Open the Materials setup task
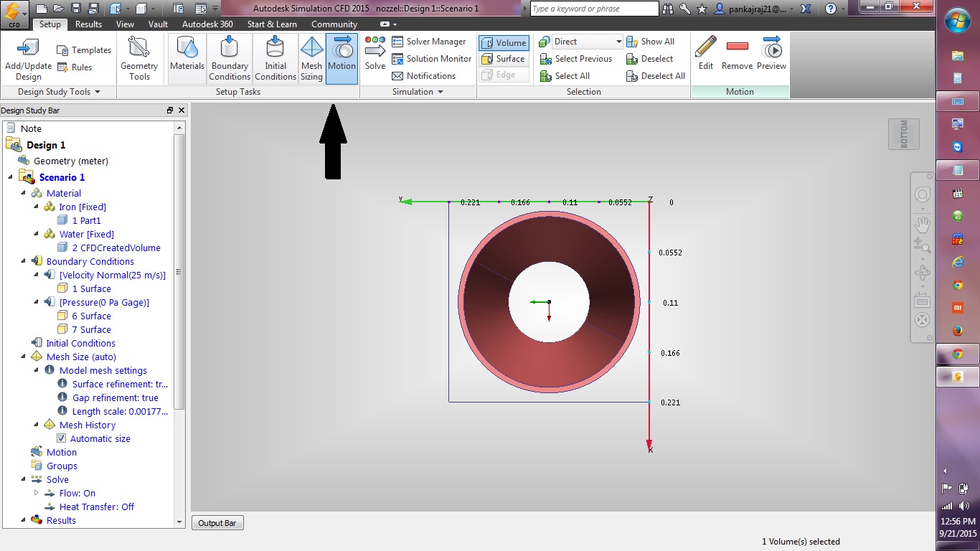Viewport: 980px width, 551px height. (x=187, y=57)
